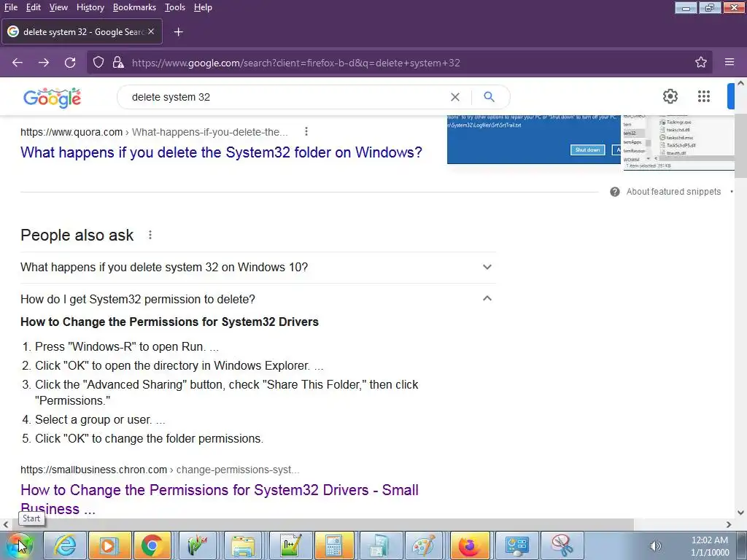
Task: Open Quora link 'What happens if you delete the System32 folder'
Action: pyautogui.click(x=222, y=152)
